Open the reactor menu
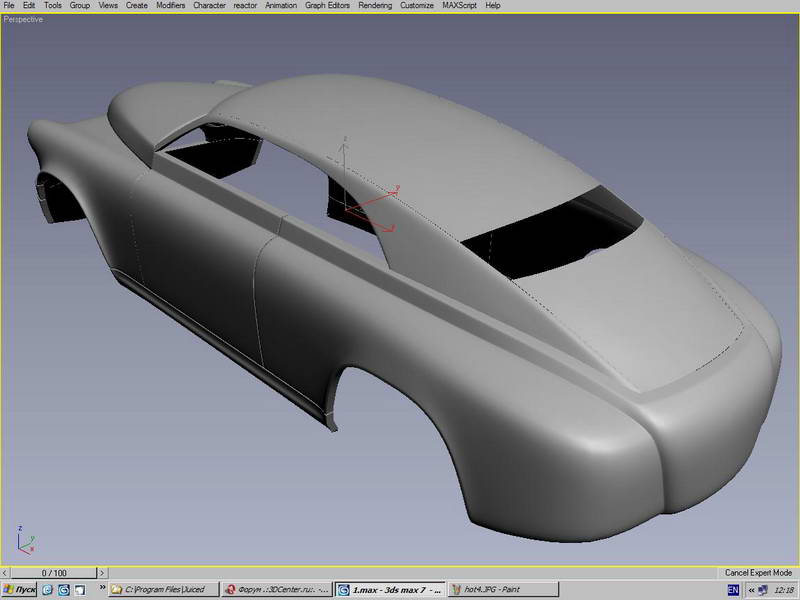Image resolution: width=800 pixels, height=600 pixels. [x=245, y=6]
